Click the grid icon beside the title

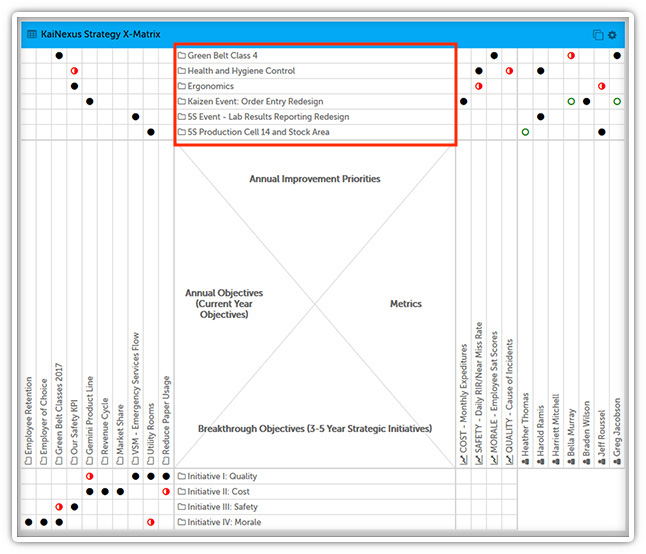coord(32,34)
